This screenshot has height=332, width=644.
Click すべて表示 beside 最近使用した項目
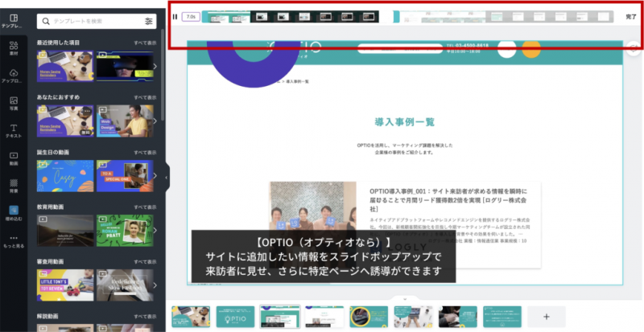click(145, 43)
